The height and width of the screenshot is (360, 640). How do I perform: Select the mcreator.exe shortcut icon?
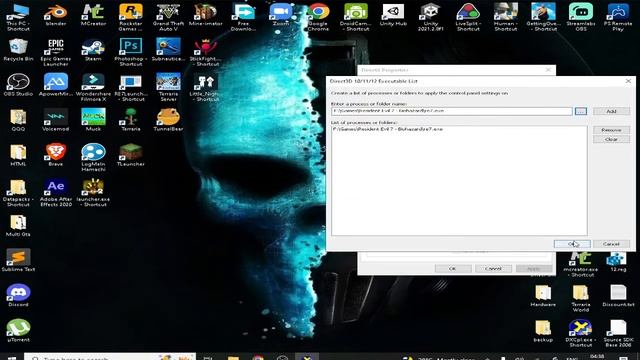tap(580, 264)
